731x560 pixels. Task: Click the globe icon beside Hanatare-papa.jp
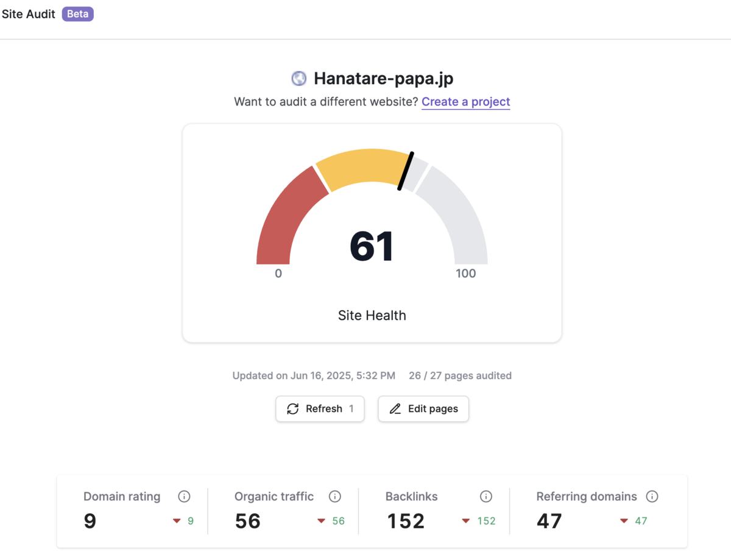[298, 79]
